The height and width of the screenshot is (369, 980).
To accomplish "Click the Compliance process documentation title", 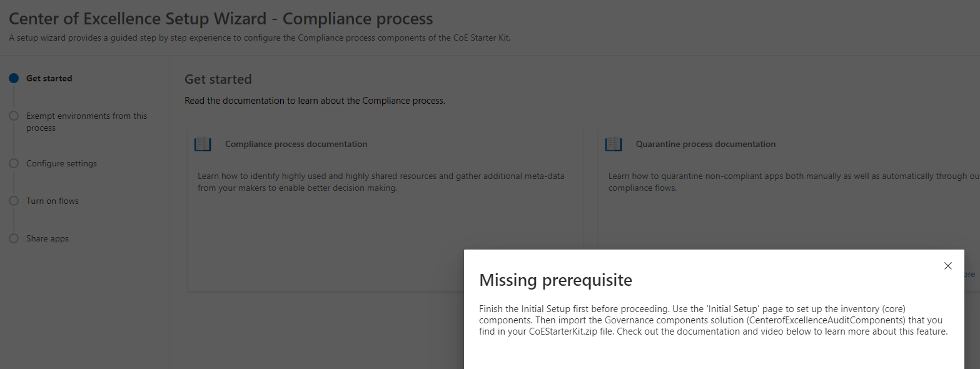I will (x=295, y=144).
